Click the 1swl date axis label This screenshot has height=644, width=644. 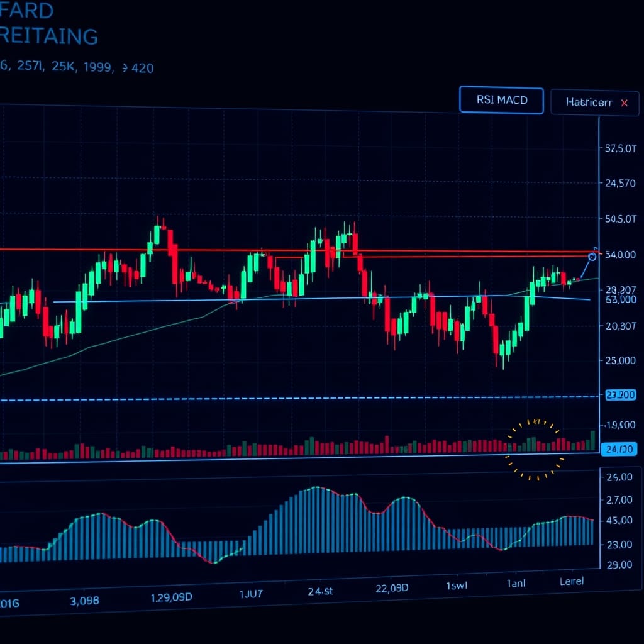coord(457,586)
